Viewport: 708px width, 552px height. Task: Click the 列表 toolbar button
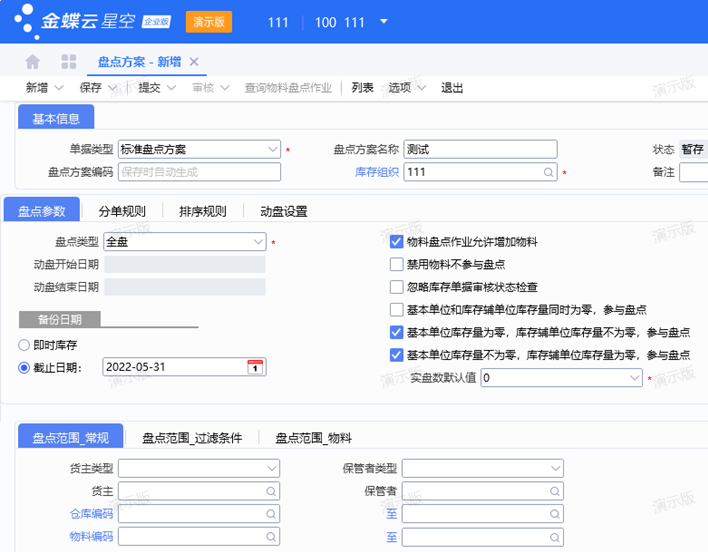[363, 88]
